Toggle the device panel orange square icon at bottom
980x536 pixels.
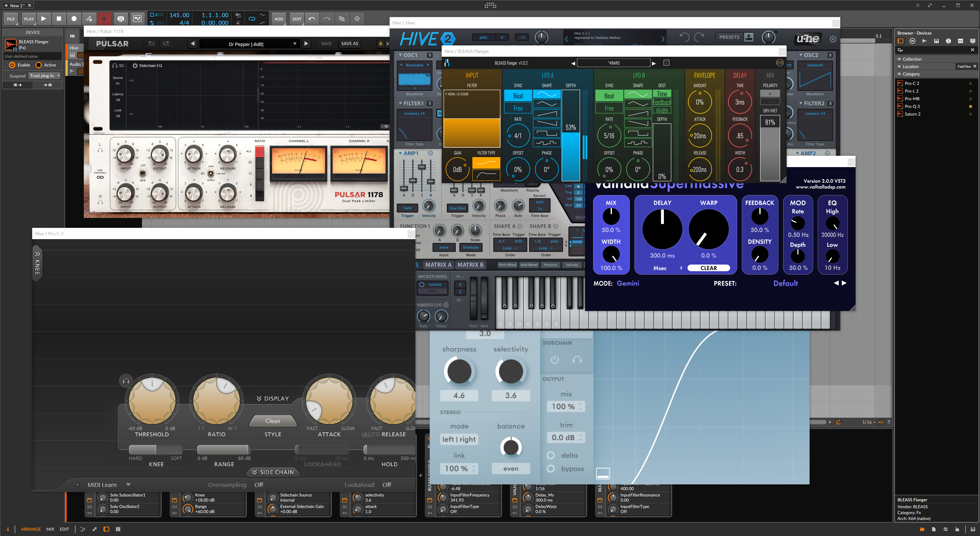106,529
